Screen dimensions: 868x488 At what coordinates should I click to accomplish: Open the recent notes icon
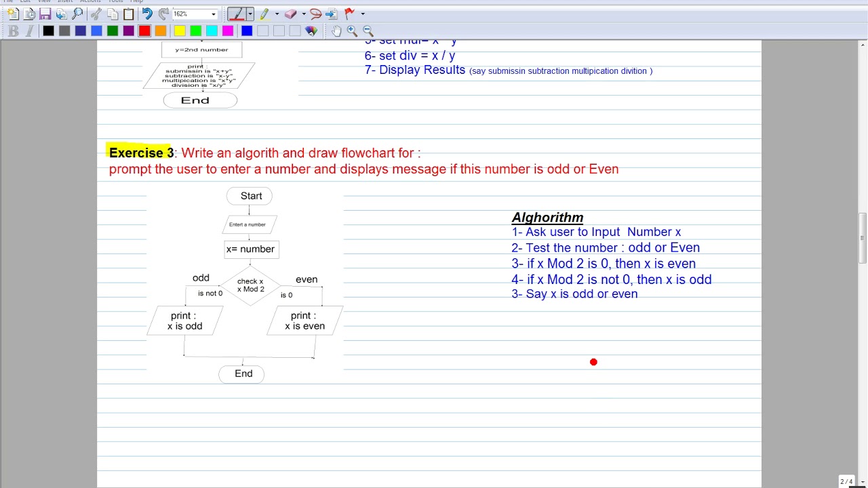tap(29, 14)
